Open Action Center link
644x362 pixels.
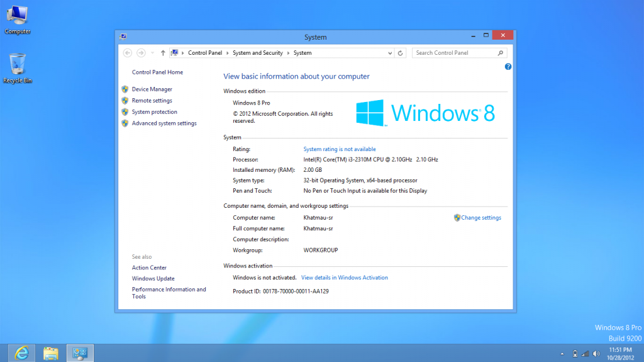click(x=149, y=268)
